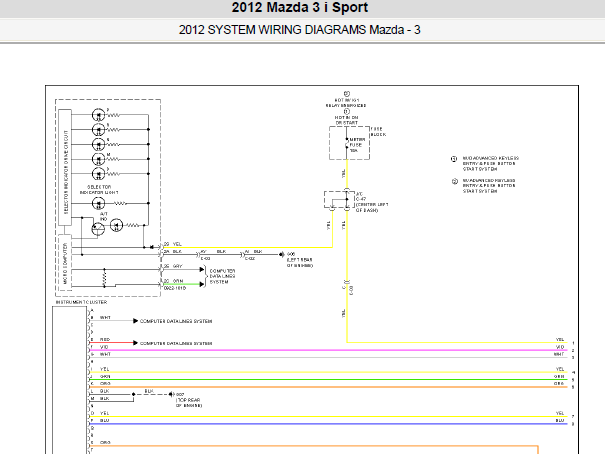
Task: Click the 'SELECTOR INDICATOR LIGHT' label
Action: (99, 189)
